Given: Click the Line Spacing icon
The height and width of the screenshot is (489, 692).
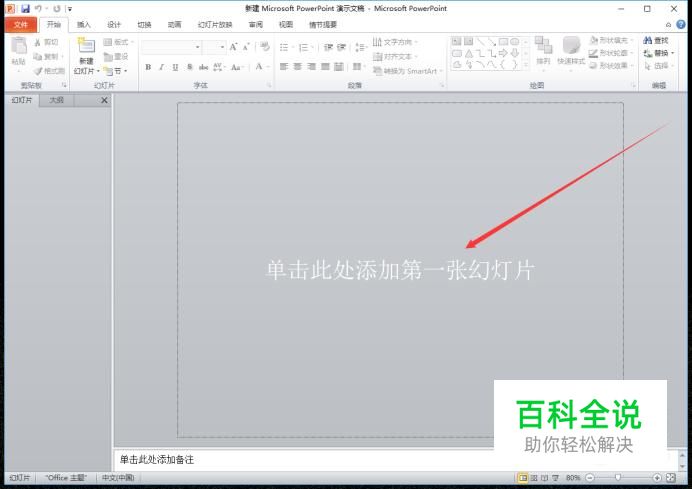Looking at the screenshot, I should (x=360, y=47).
